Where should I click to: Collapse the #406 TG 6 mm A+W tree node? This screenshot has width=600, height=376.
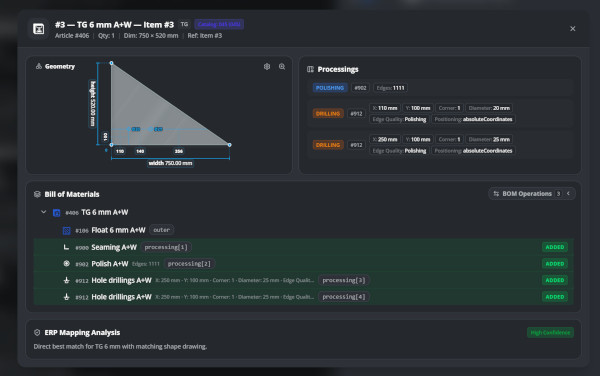click(x=44, y=212)
